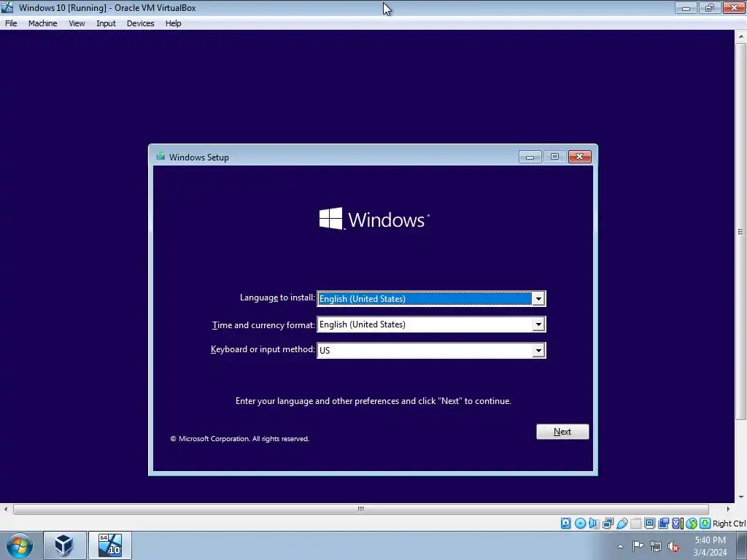The height and width of the screenshot is (560, 747).
Task: Click the shared folders indicator icon
Action: pyautogui.click(x=635, y=524)
